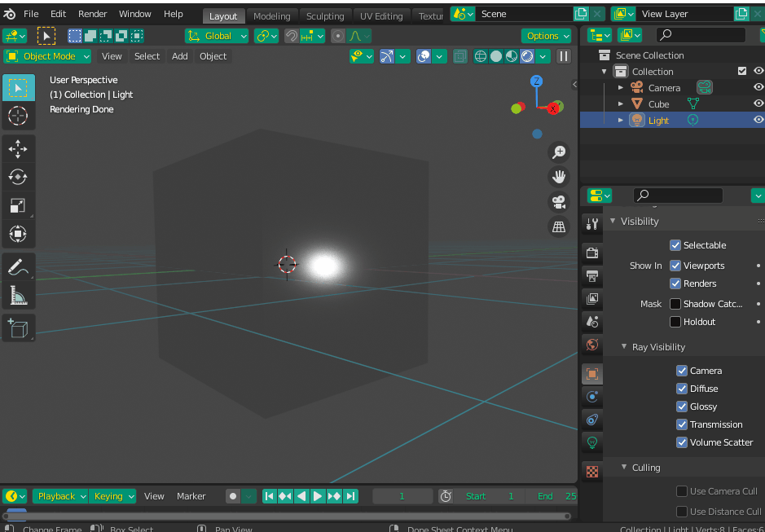Open the Render menu
The width and height of the screenshot is (765, 532).
[x=92, y=14]
